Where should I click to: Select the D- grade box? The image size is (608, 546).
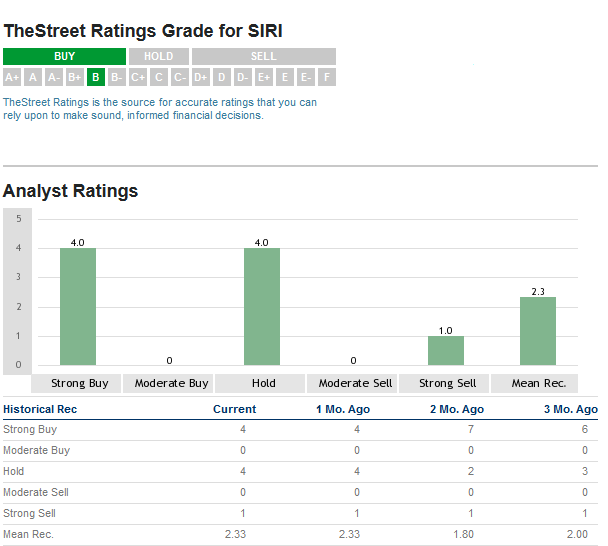[243, 77]
